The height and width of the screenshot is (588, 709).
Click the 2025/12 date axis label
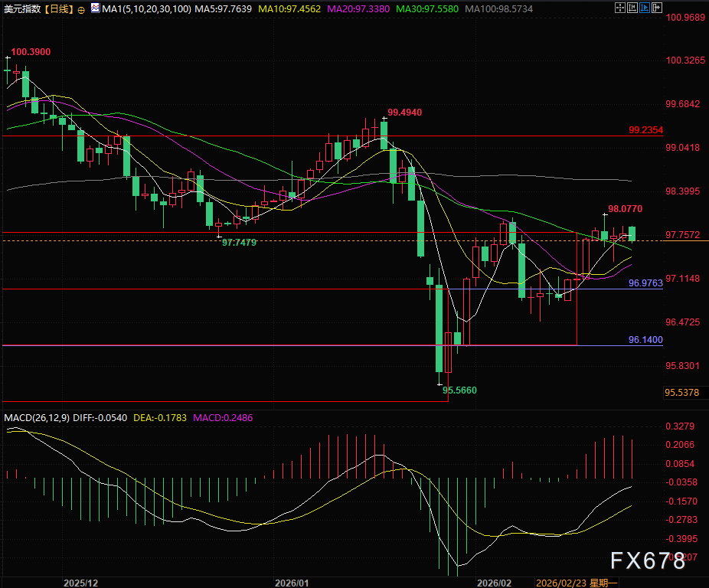click(x=80, y=583)
